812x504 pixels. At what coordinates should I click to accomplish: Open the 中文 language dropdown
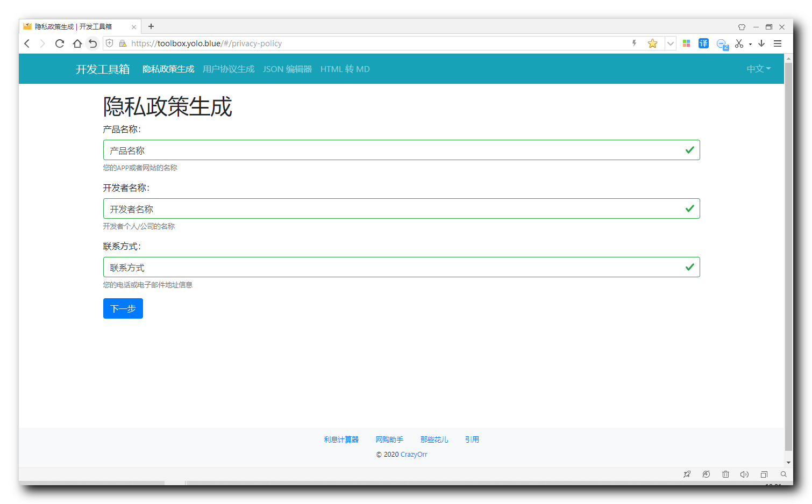(x=758, y=69)
